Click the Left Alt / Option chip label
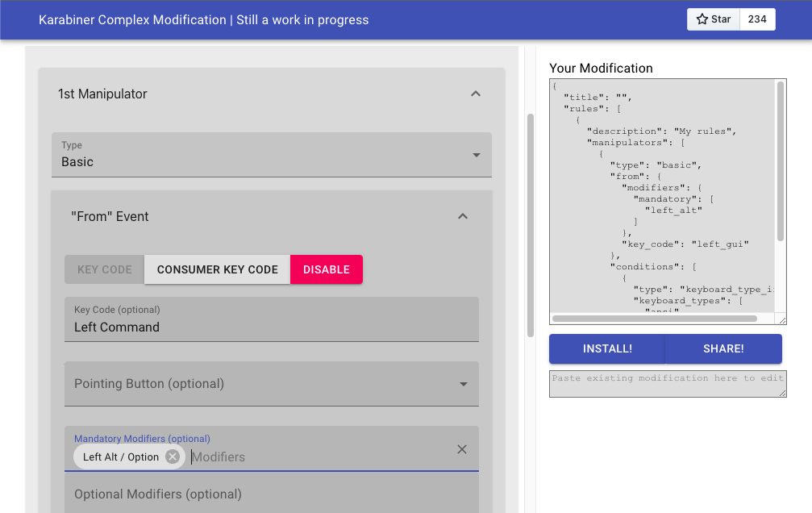The height and width of the screenshot is (513, 812). [121, 457]
